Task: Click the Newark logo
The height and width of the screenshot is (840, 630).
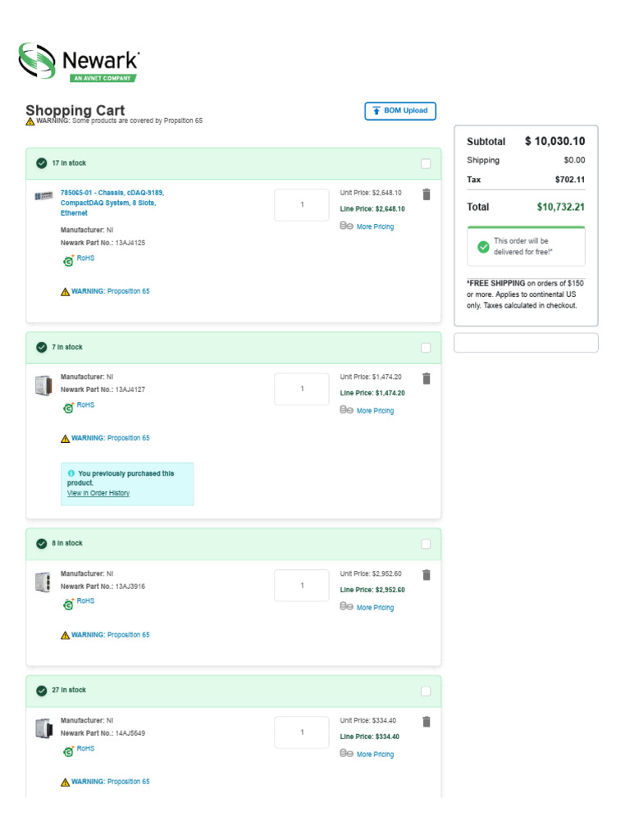Action: click(x=80, y=62)
